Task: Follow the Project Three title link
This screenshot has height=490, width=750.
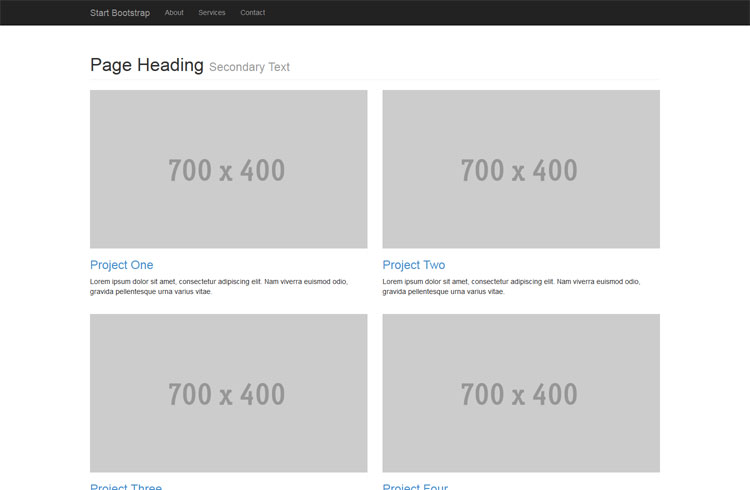Action: 126,486
